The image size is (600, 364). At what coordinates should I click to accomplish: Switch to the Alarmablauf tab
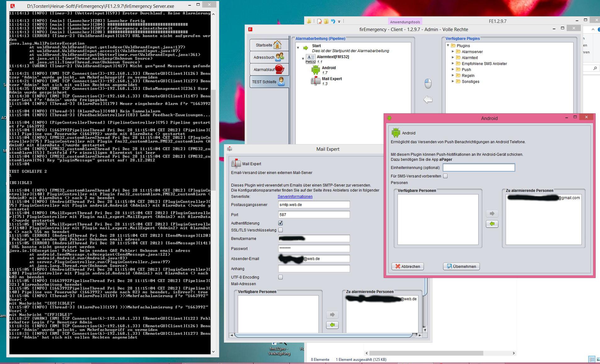(269, 69)
